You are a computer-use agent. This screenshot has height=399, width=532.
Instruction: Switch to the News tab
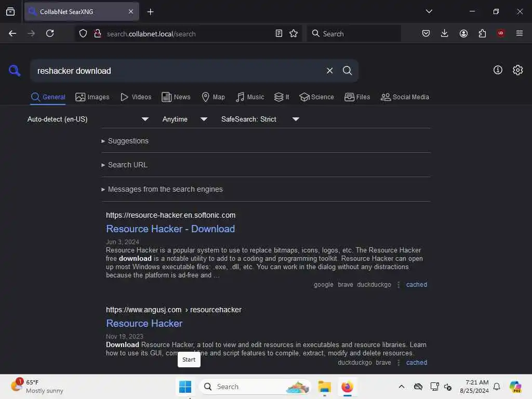pyautogui.click(x=176, y=97)
